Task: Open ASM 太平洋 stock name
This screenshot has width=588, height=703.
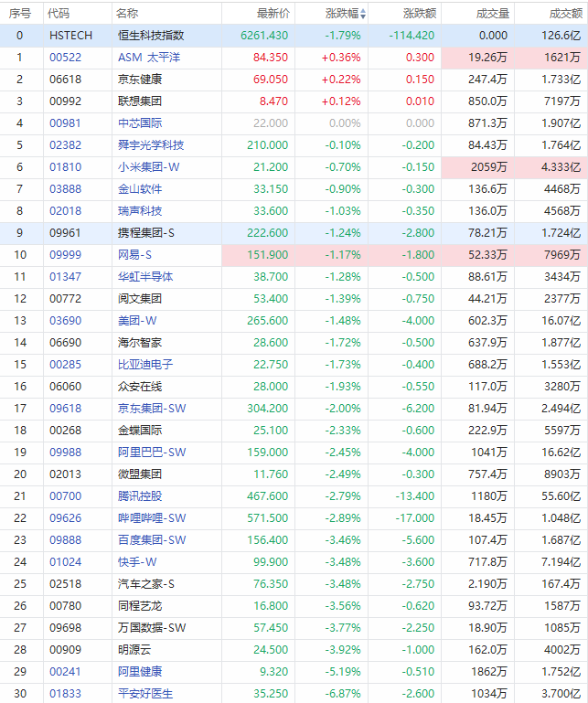Action: coord(149,58)
